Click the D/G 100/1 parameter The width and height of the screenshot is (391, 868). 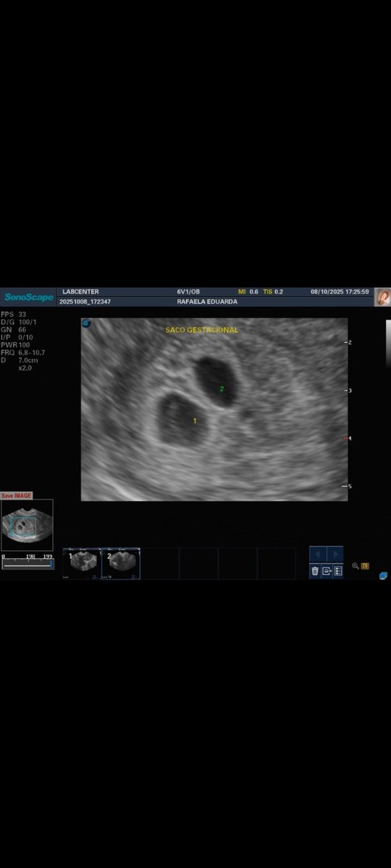tap(19, 322)
